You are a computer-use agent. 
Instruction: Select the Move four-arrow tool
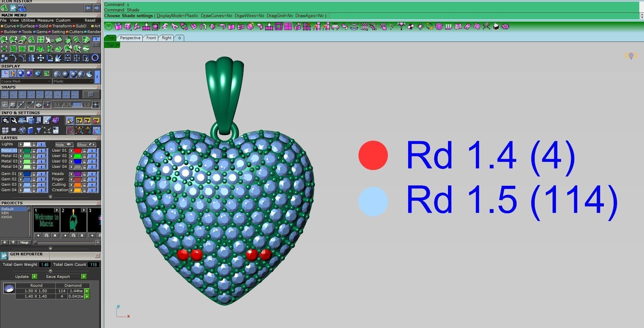click(x=40, y=58)
